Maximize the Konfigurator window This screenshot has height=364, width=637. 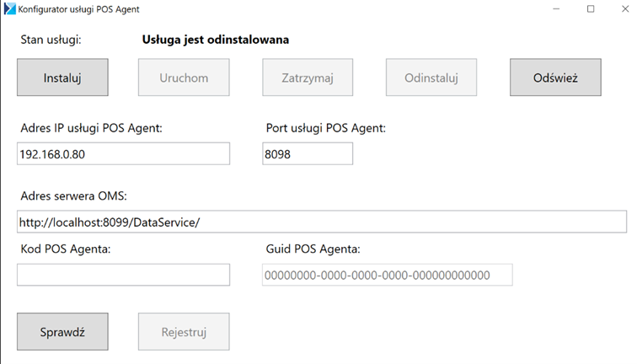point(591,9)
